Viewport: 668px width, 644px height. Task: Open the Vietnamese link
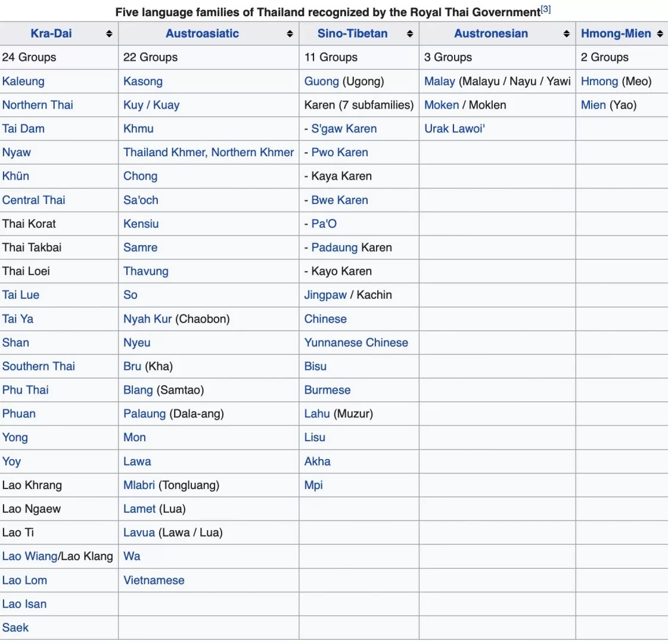click(154, 580)
